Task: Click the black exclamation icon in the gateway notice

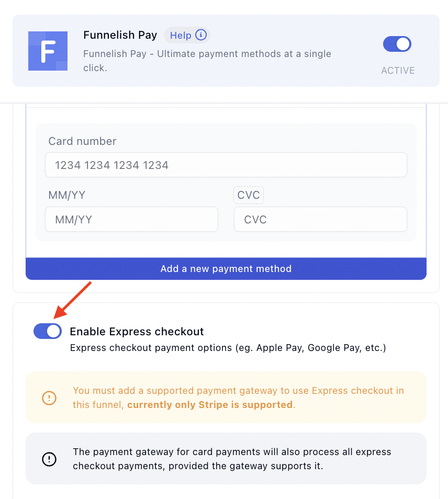Action: click(49, 459)
